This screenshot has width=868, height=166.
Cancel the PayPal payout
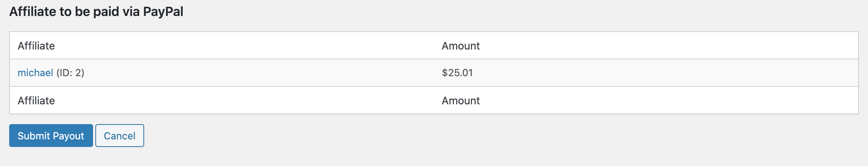(120, 136)
